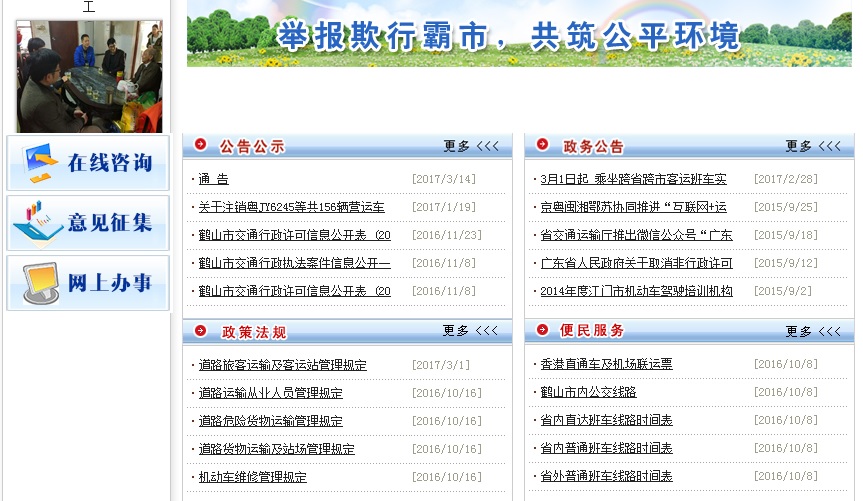Image resolution: width=863 pixels, height=501 pixels.
Task: Open 关于注销粤JY6245等共156辆营运车 notice
Action: pos(291,207)
